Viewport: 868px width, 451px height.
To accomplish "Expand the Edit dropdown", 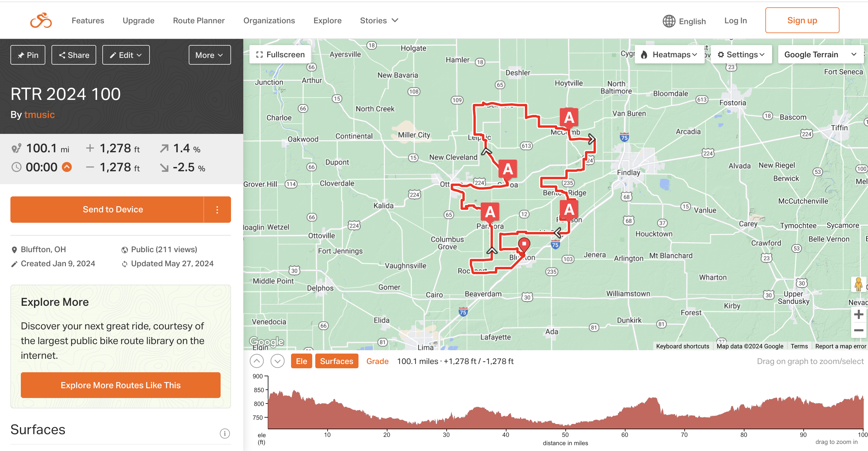I will point(126,55).
